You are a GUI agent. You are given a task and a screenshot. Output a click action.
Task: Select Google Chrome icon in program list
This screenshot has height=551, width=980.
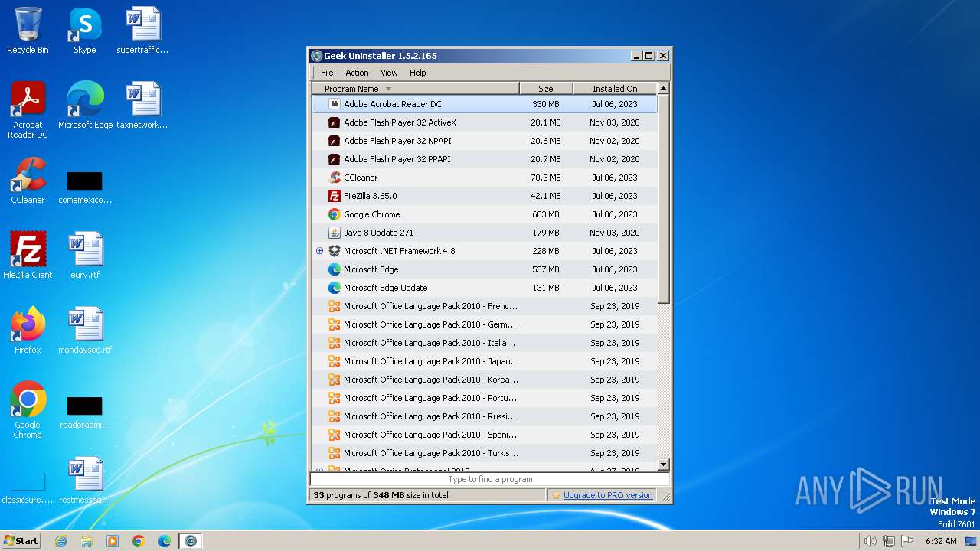point(334,214)
